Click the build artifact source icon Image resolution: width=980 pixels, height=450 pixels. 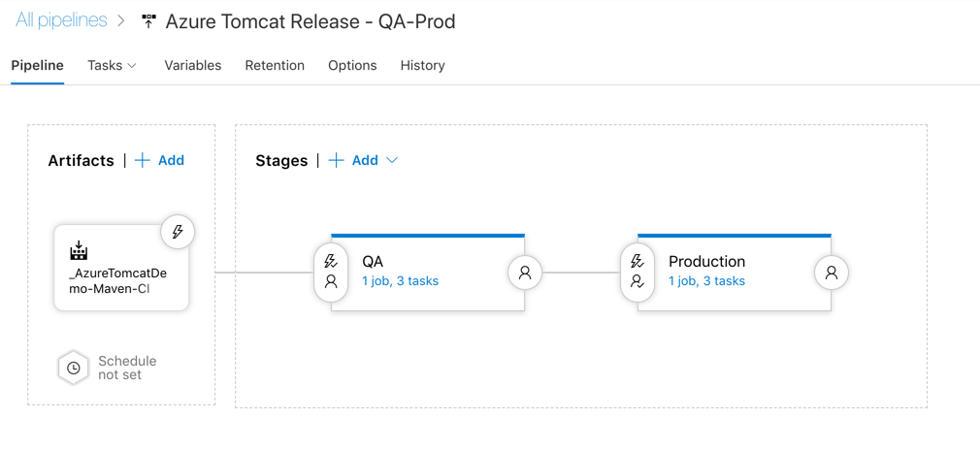click(x=79, y=250)
